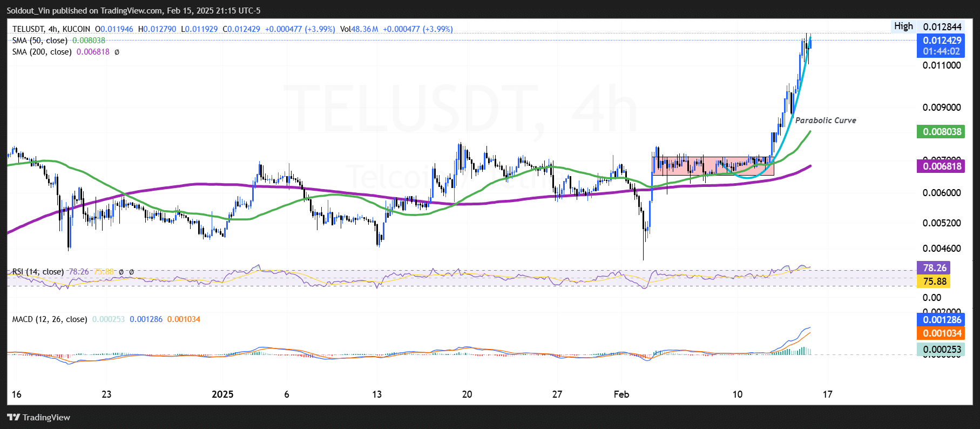Click the 0.00 label on RSI axis
980x429 pixels.
coord(932,298)
